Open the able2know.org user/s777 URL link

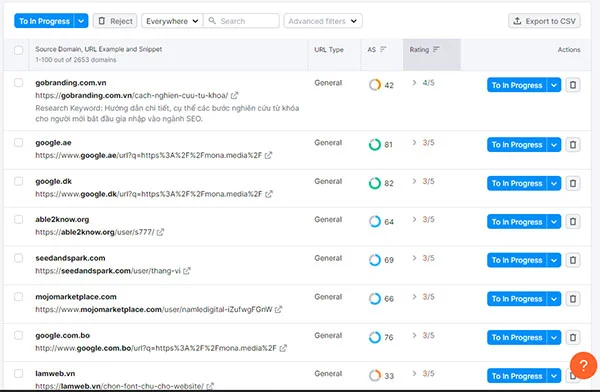95,232
